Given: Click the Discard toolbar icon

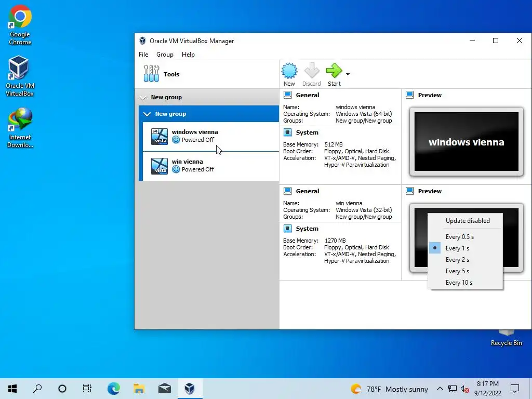Looking at the screenshot, I should [312, 71].
